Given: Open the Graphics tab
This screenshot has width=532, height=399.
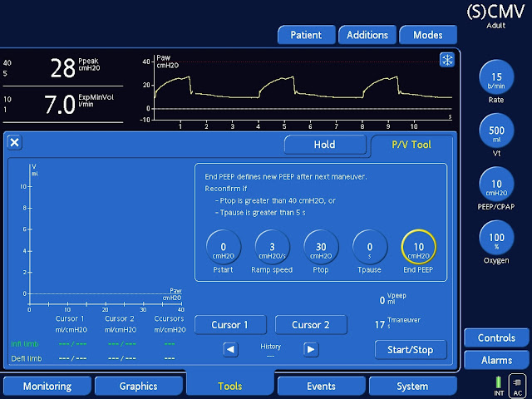Looking at the screenshot, I should click(139, 386).
